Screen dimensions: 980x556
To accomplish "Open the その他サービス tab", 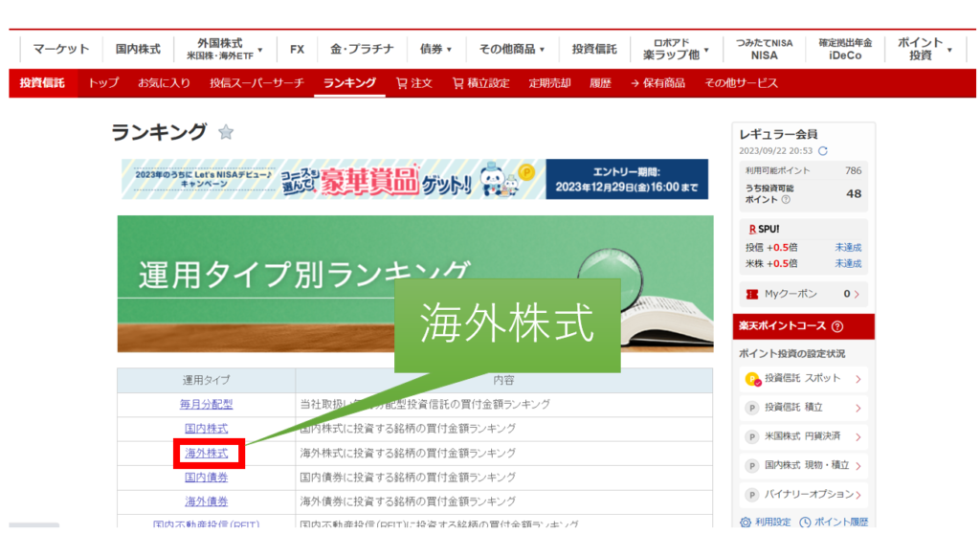I will 742,83.
